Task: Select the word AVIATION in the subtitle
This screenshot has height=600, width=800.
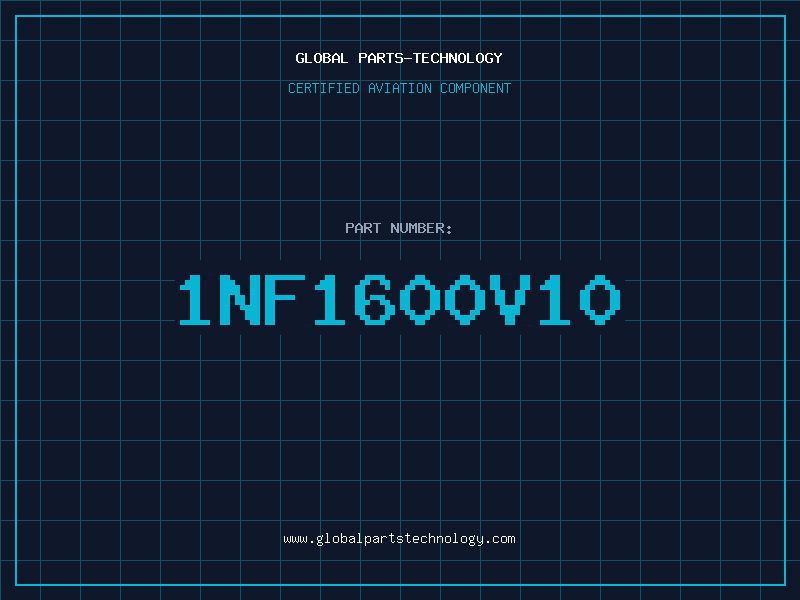Action: [x=400, y=88]
